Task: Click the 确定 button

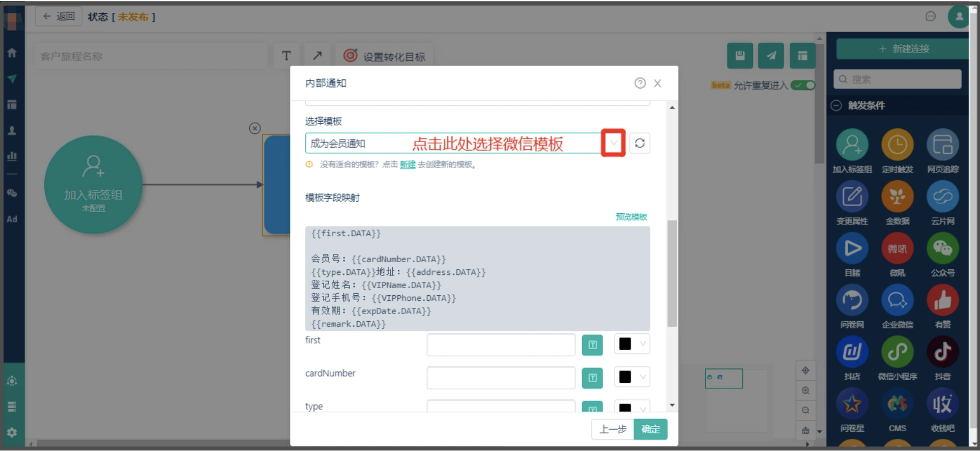Action: (650, 429)
